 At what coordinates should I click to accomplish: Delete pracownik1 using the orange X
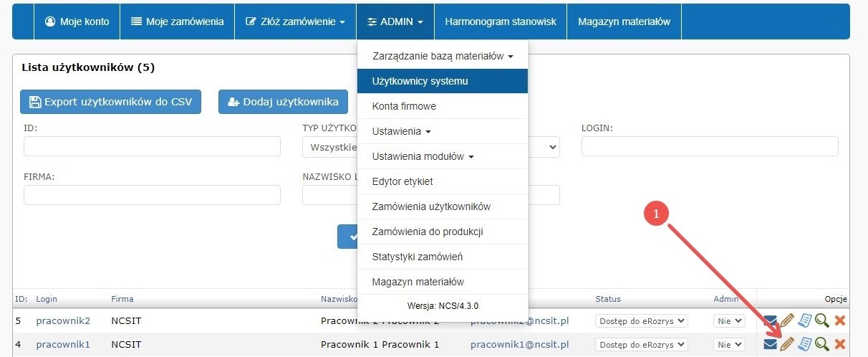[x=840, y=344]
